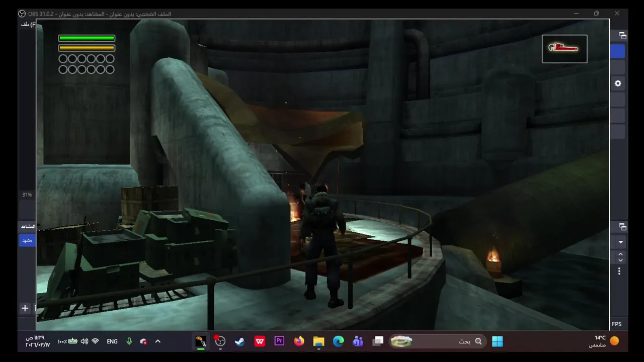Launch Steam from the taskbar
The height and width of the screenshot is (362, 644).
click(x=240, y=341)
